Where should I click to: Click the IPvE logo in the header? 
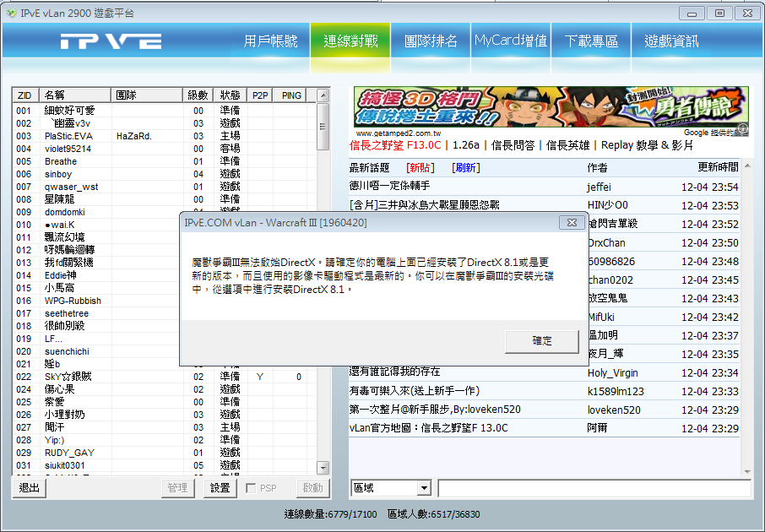tap(111, 41)
